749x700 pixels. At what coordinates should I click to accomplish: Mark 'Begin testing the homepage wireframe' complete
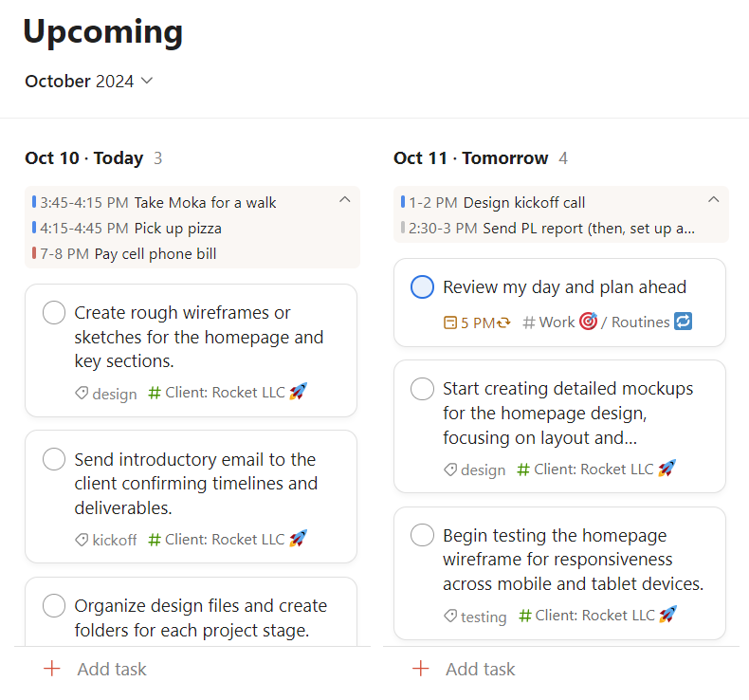coord(422,536)
